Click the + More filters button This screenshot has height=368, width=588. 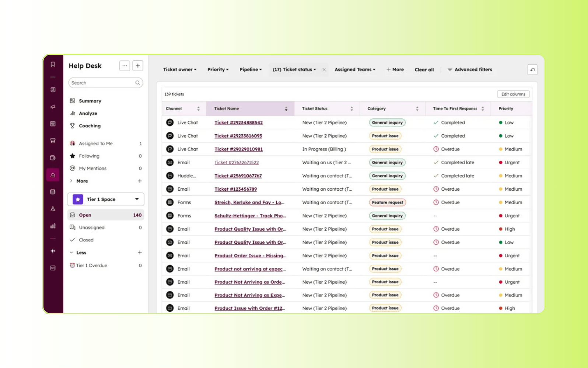pos(395,70)
